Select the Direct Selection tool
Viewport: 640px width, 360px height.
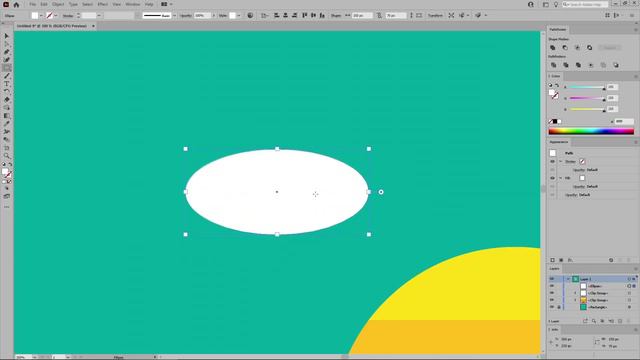7,44
